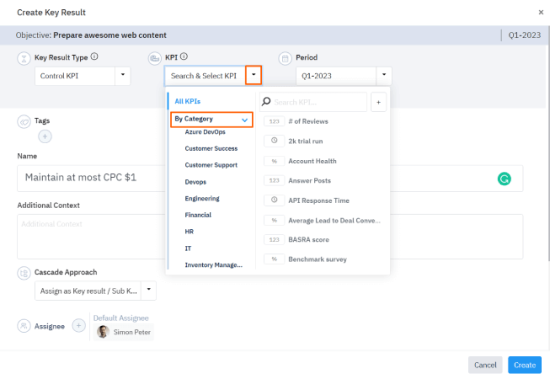Select the Customer Success category

211,148
